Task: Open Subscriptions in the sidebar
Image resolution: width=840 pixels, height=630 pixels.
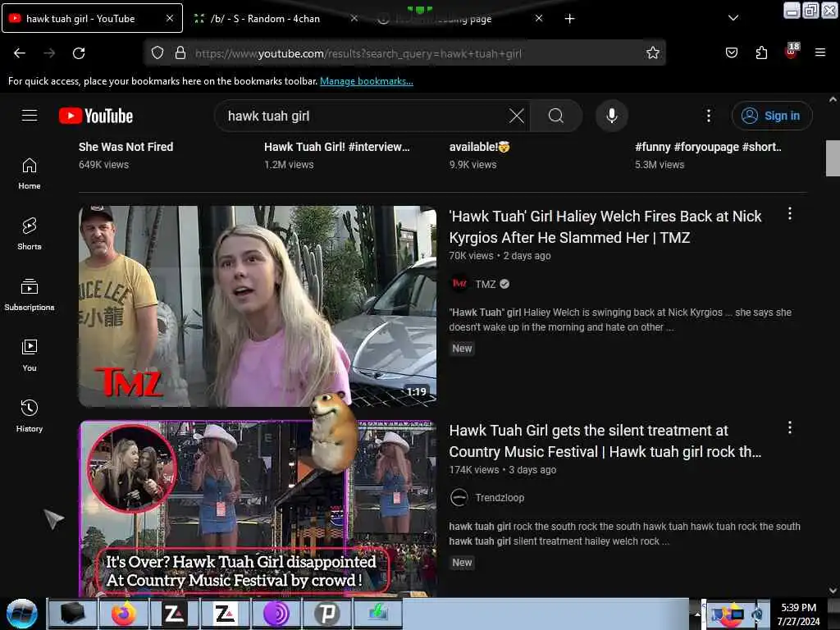Action: click(30, 295)
